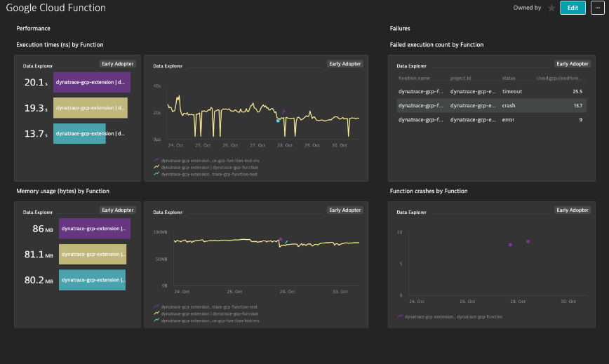Select the timeout status cell
Viewport: 609px width, 364px height.
(512, 92)
